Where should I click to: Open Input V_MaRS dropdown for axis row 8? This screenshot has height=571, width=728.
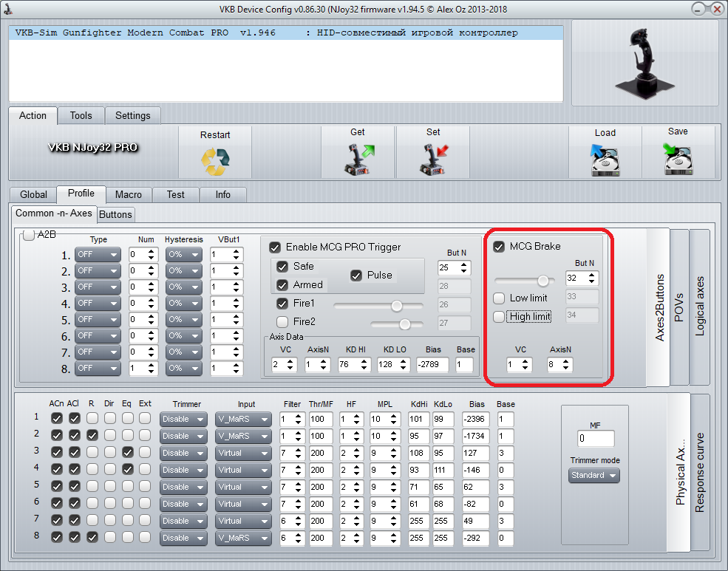243,538
